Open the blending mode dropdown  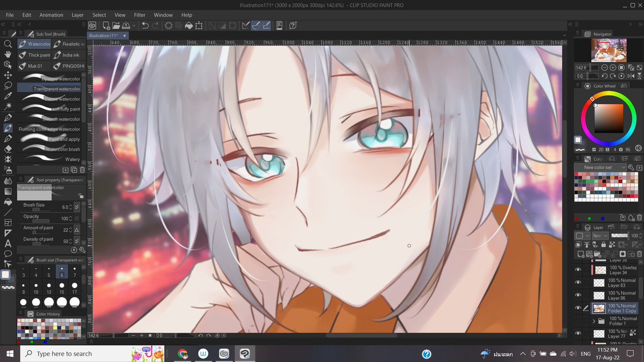599,236
